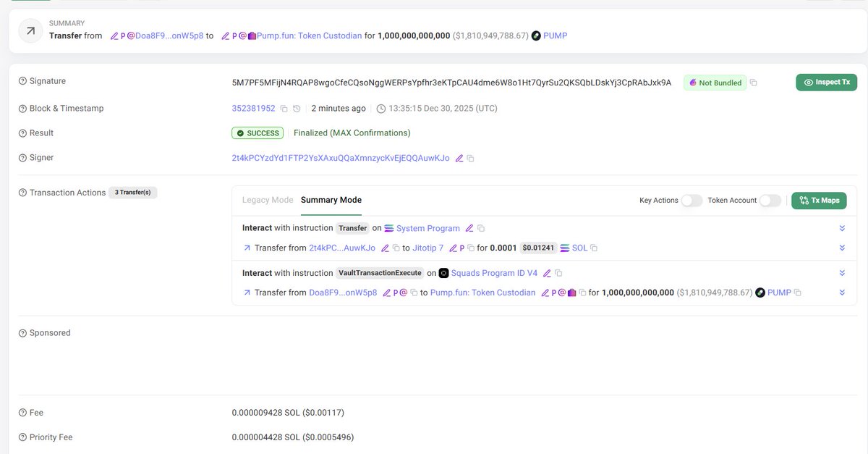Copy 2t4kPC...AuwKJo address in transfer row
This screenshot has height=454, width=868.
(396, 248)
